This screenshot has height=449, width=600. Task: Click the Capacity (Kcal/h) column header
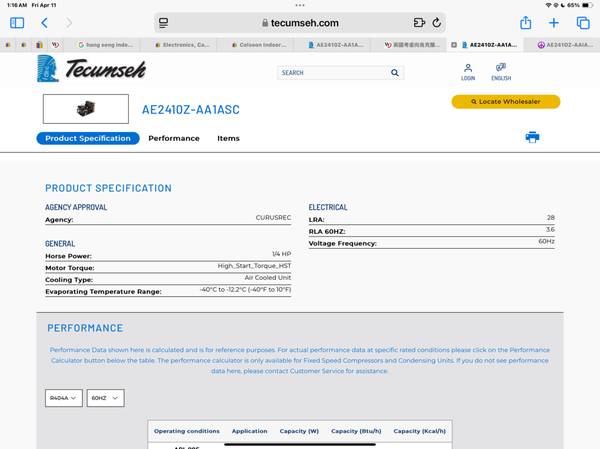tap(420, 431)
